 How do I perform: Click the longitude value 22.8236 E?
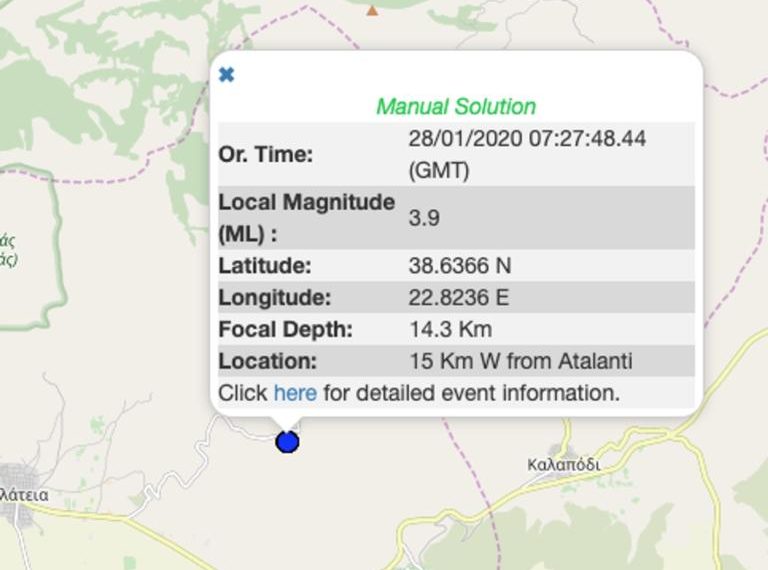click(x=460, y=298)
